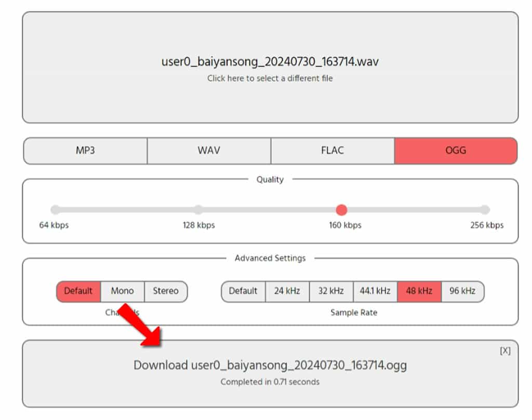The width and height of the screenshot is (532, 420).
Task: Select 32 kHz sample rate
Action: point(331,291)
